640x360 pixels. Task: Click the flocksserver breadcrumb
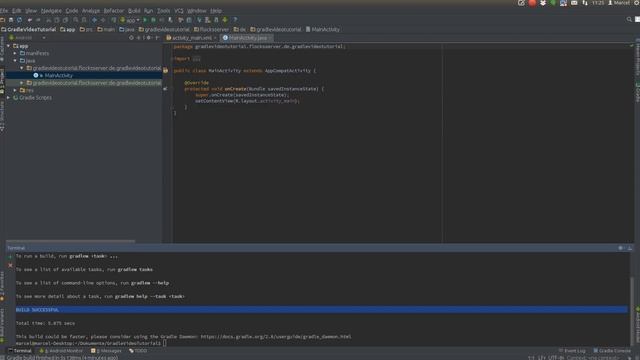pos(211,29)
